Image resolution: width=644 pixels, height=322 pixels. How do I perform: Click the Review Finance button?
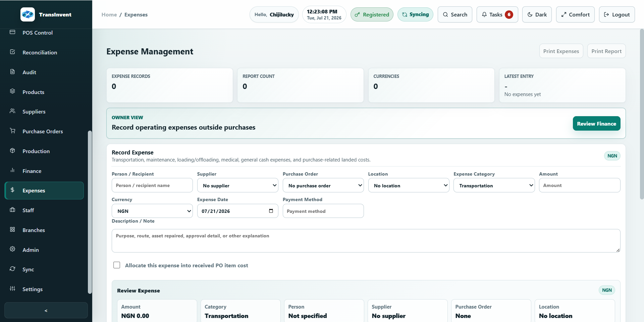(x=596, y=124)
